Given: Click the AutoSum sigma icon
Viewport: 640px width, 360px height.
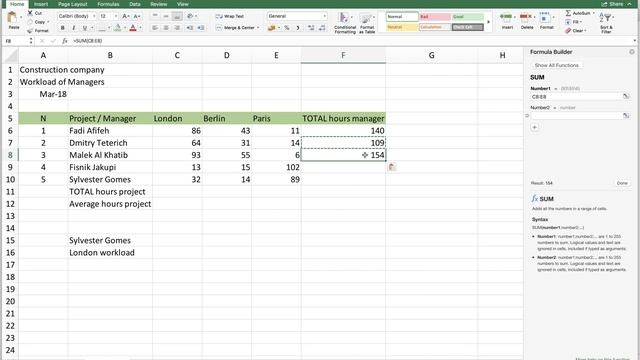Looking at the screenshot, I should click(x=568, y=13).
